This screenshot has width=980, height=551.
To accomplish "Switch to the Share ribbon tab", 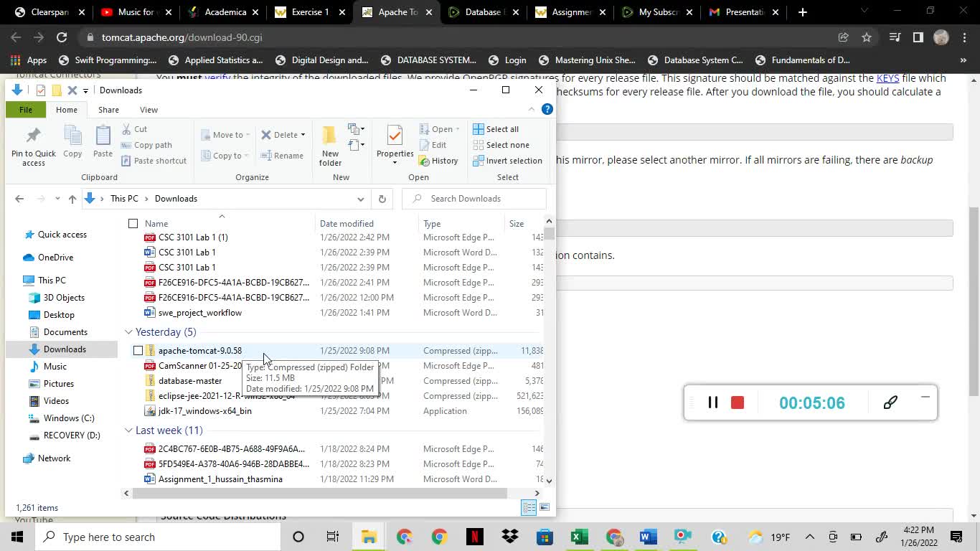I will (x=108, y=110).
